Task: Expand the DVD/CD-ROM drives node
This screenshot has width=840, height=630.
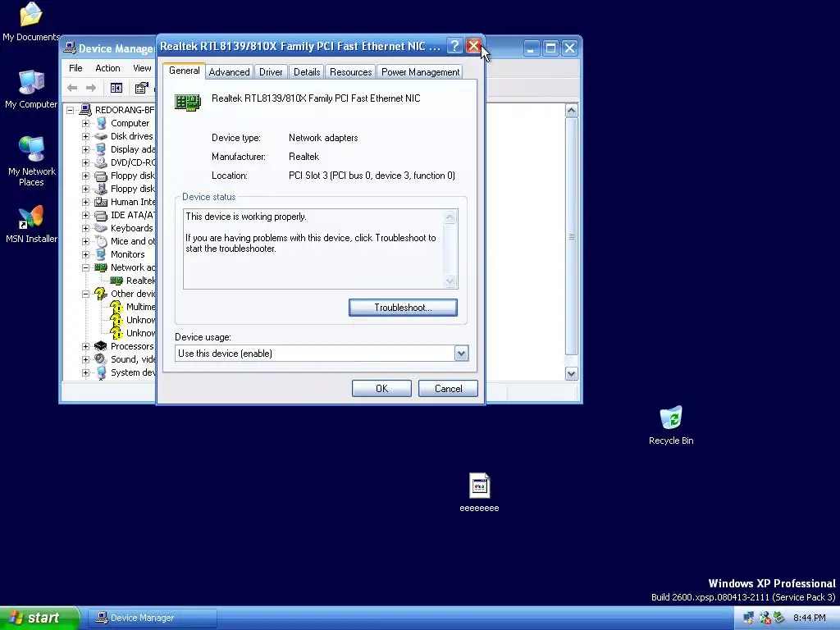Action: (85, 163)
